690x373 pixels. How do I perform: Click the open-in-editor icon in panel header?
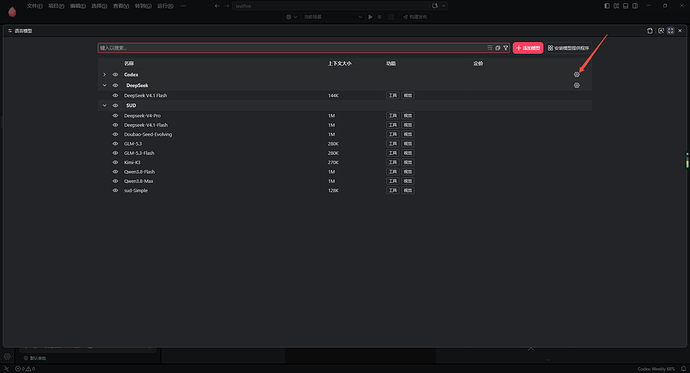[661, 31]
